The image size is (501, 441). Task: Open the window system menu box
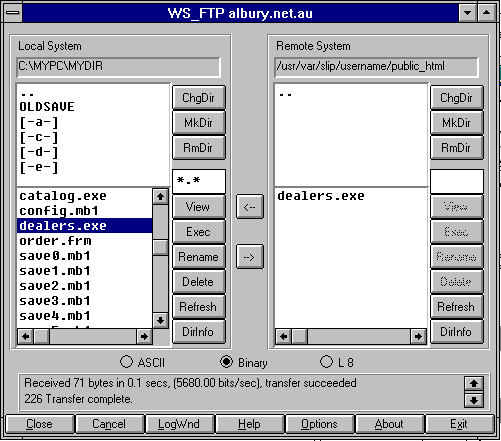[x=13, y=13]
